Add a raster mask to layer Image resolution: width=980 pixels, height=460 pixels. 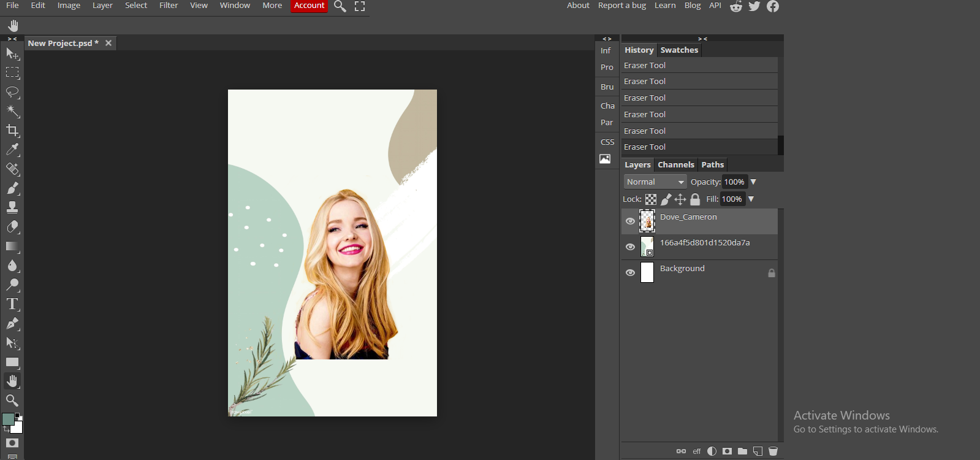click(x=727, y=451)
